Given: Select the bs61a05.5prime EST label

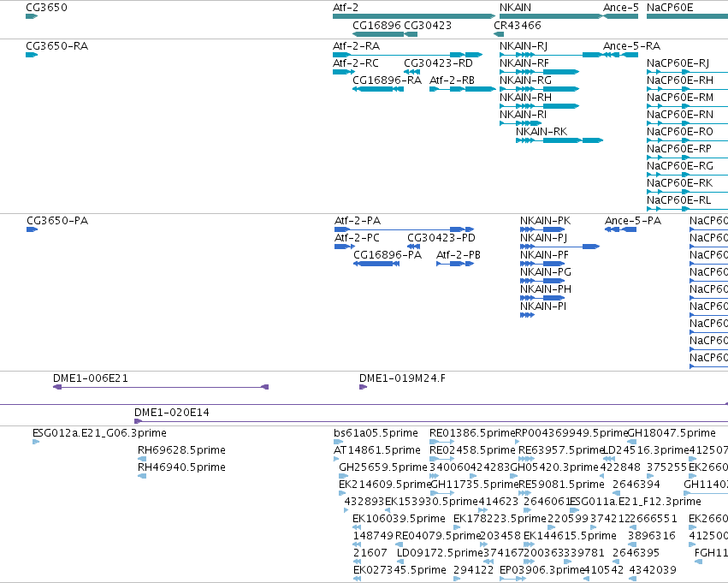Looking at the screenshot, I should coord(376,433).
